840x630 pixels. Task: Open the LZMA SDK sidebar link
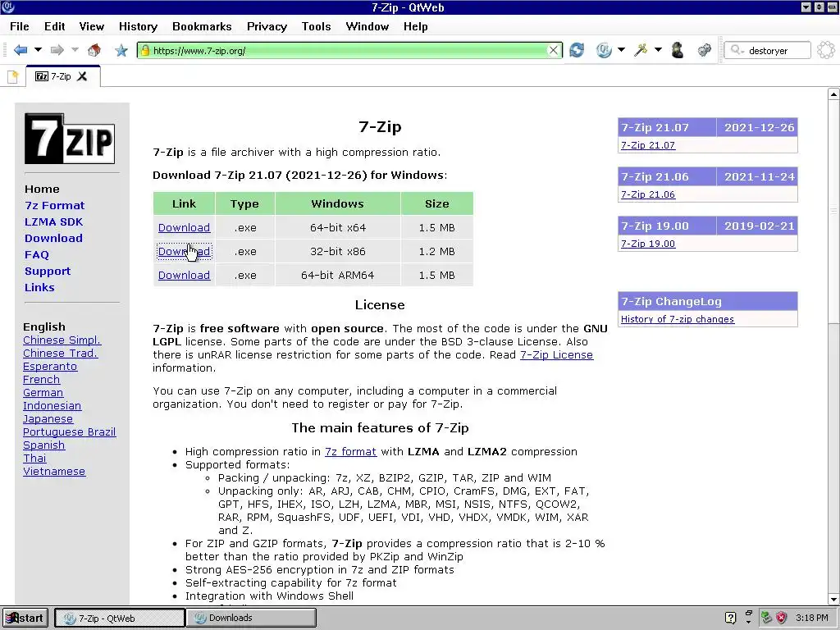pos(53,221)
